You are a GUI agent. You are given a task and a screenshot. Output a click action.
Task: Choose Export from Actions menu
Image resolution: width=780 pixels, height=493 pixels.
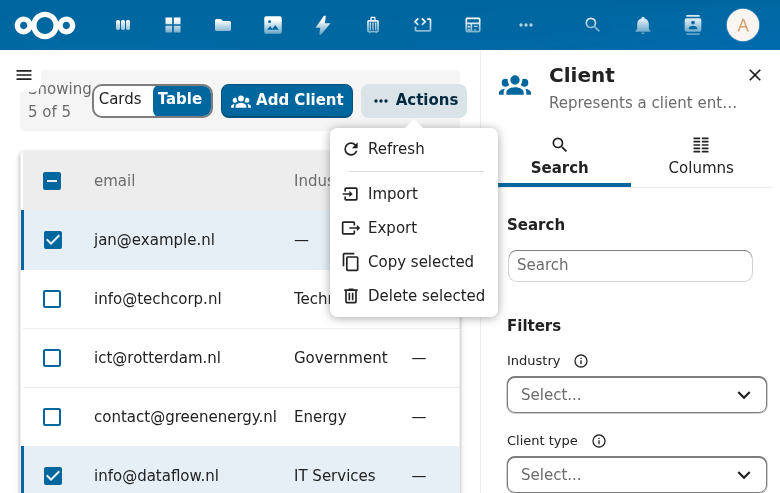(x=414, y=227)
